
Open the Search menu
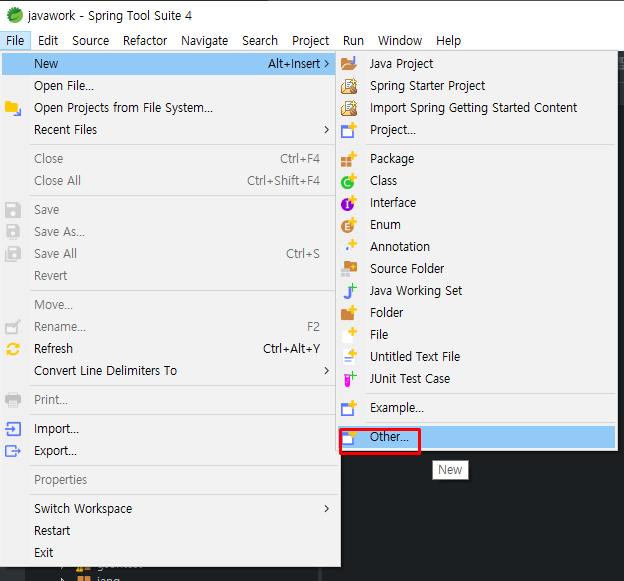260,41
